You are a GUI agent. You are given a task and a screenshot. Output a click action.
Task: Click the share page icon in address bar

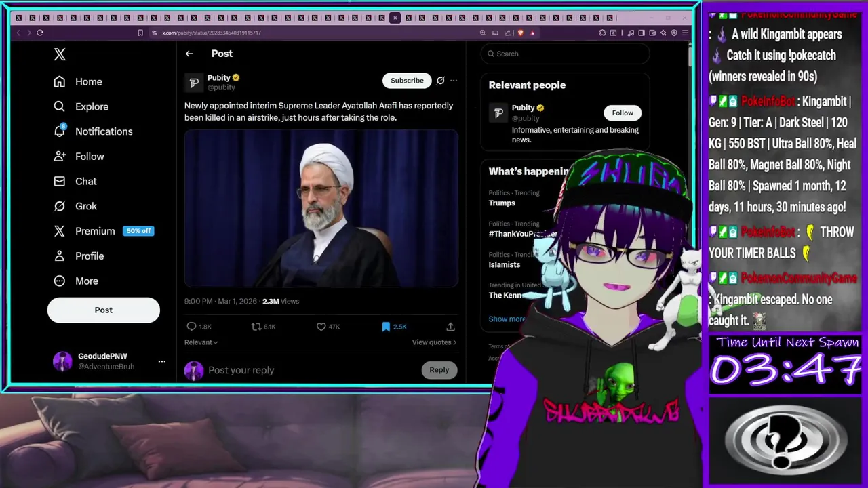[507, 33]
